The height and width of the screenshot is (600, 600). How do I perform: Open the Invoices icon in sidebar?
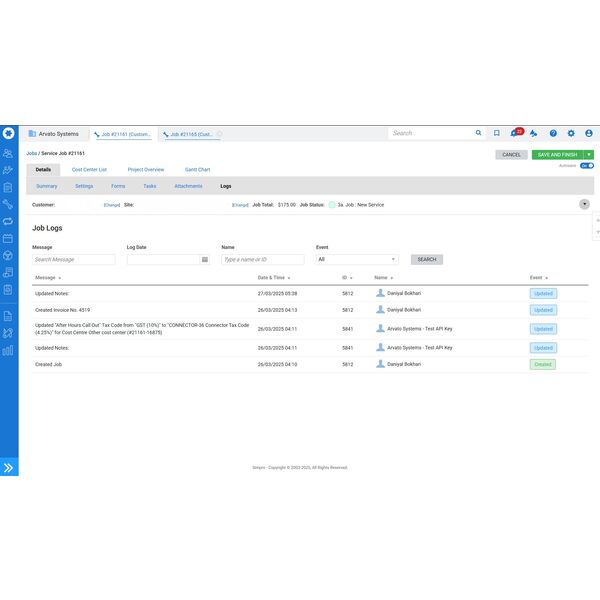pos(8,272)
